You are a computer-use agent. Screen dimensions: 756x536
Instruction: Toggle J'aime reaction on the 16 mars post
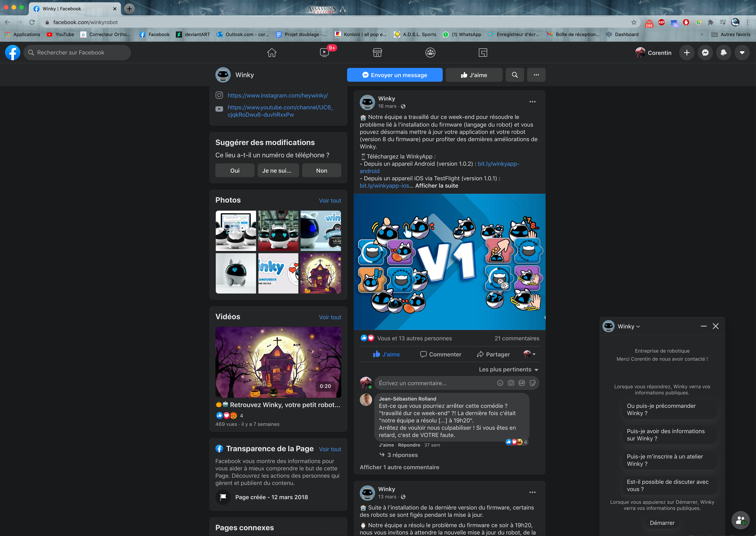(386, 354)
